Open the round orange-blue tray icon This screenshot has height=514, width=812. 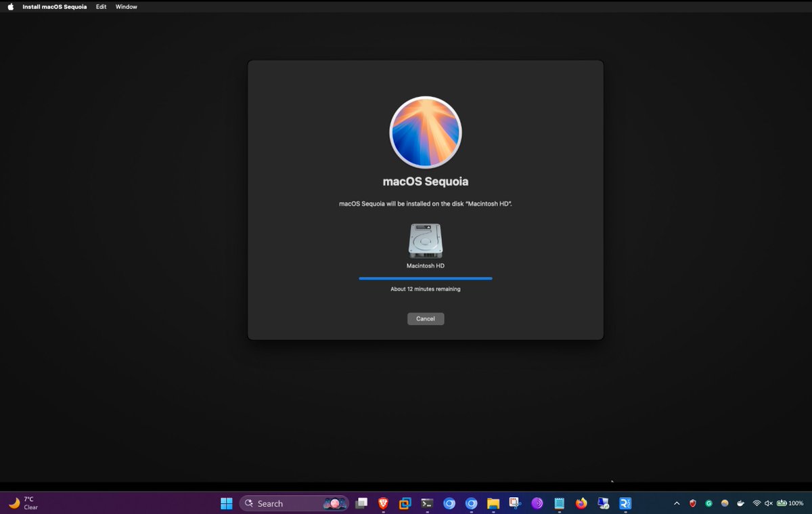pos(725,503)
